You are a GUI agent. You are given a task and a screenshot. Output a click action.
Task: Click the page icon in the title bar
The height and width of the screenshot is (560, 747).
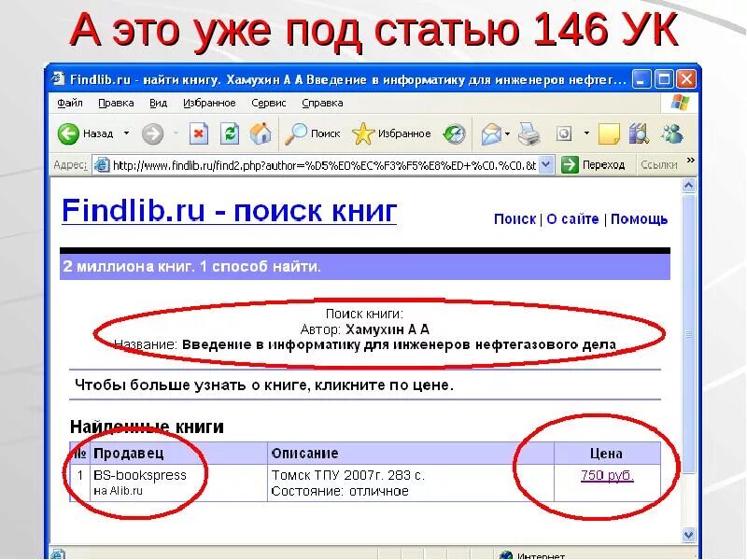coord(58,78)
